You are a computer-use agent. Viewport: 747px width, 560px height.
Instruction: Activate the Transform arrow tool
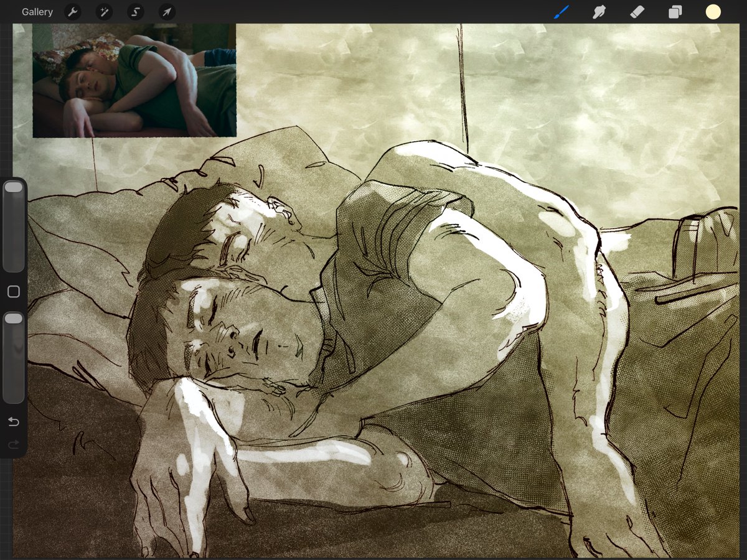tap(167, 12)
